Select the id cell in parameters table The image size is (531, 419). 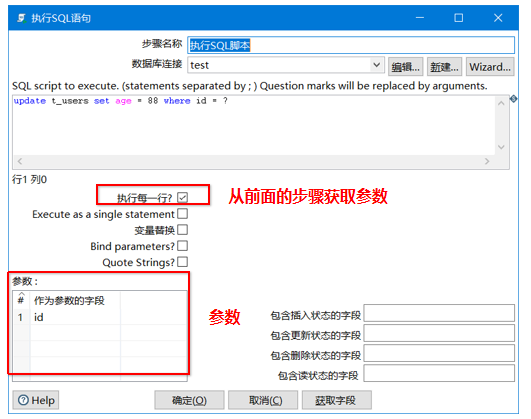75,317
